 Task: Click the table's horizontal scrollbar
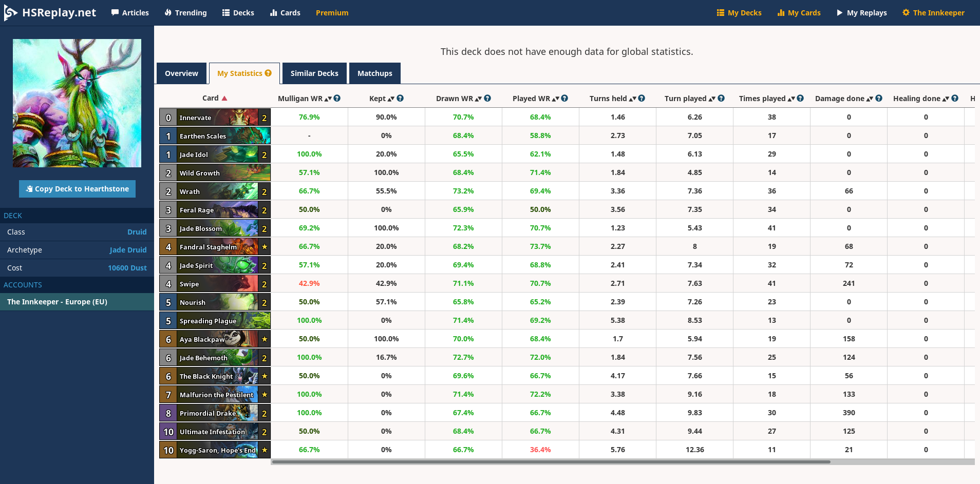pyautogui.click(x=551, y=462)
